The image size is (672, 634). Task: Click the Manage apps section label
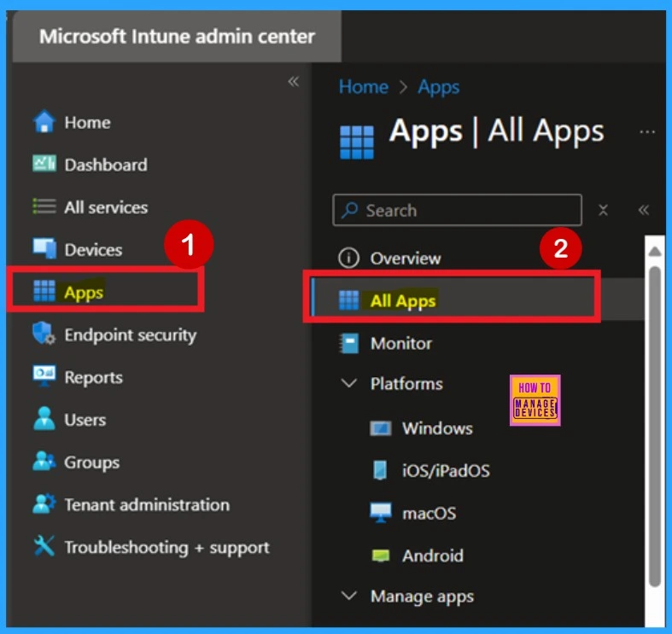tap(422, 596)
